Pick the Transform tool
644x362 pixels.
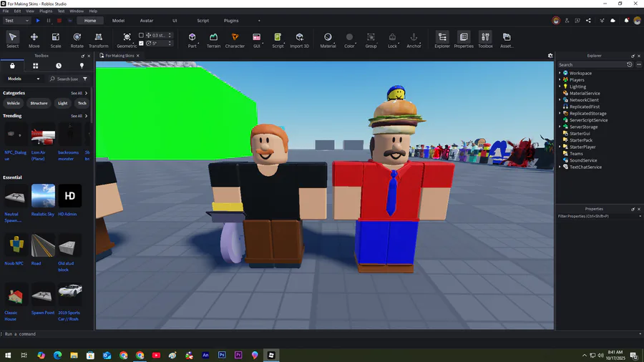pyautogui.click(x=99, y=40)
